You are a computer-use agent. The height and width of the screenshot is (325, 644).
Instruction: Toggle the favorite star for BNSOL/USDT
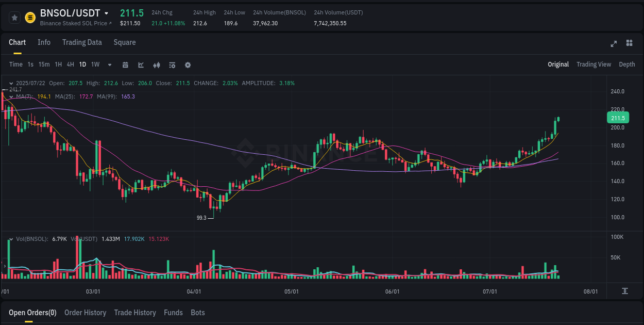click(x=14, y=17)
